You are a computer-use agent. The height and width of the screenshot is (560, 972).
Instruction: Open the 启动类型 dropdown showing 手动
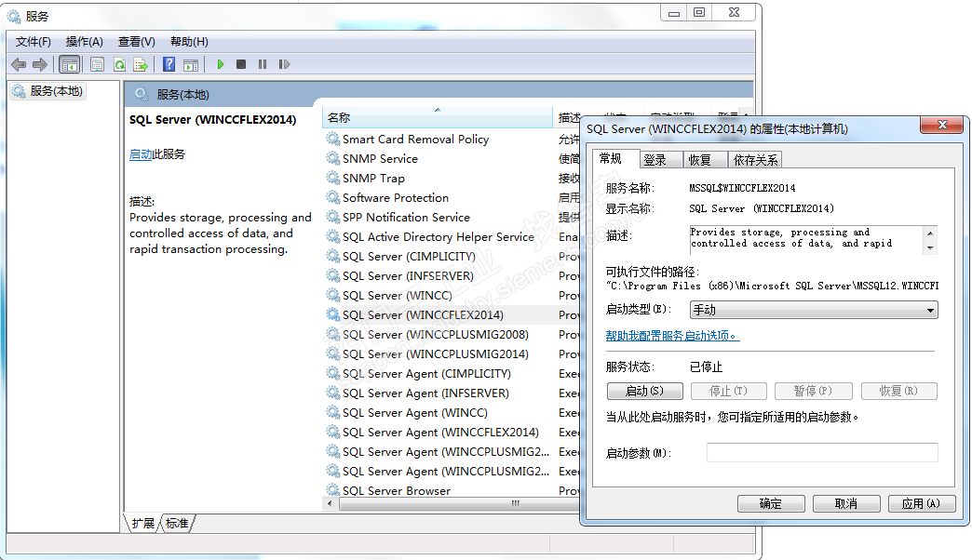(x=814, y=310)
